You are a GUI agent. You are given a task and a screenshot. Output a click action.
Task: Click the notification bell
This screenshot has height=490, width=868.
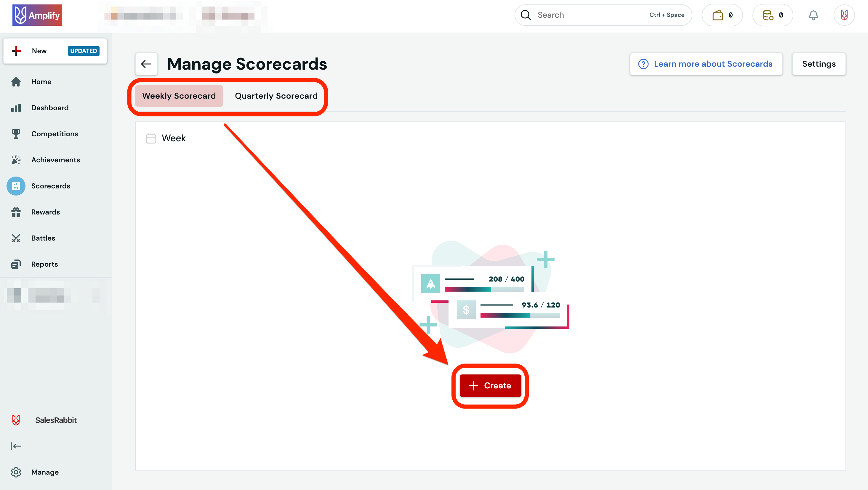813,15
